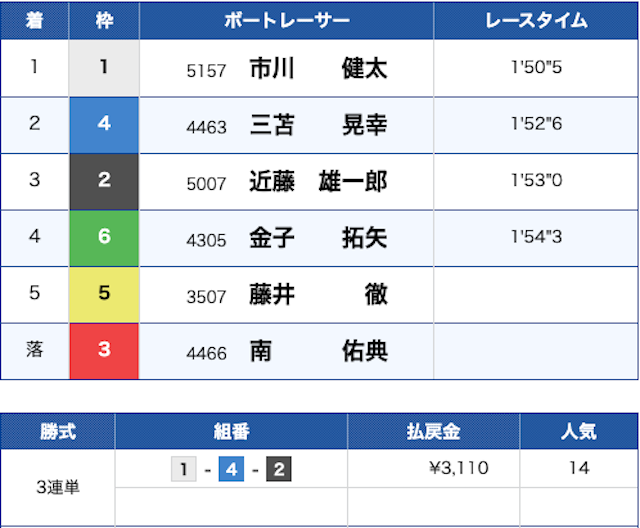Click the ボートレーサー column header
This screenshot has height=528, width=640.
tap(286, 21)
